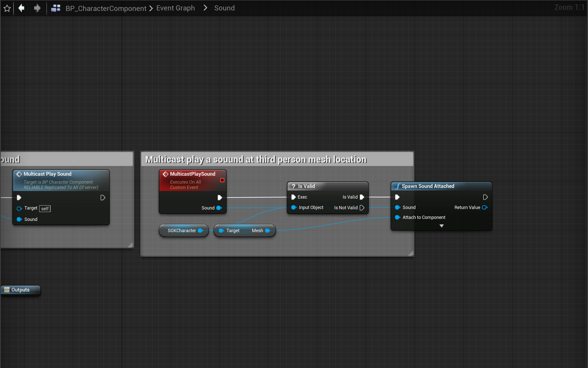Click the Attach to Component input pin
The width and height of the screenshot is (588, 368).
(x=398, y=217)
